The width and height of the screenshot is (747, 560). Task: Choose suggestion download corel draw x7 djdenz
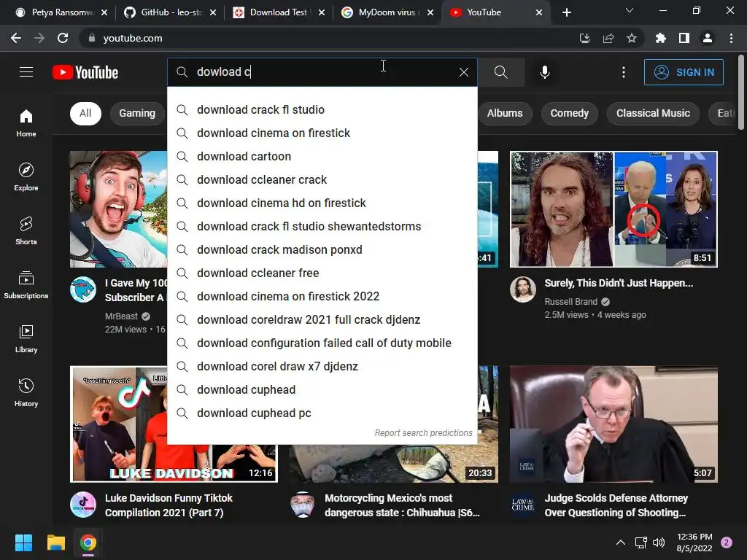322,366
